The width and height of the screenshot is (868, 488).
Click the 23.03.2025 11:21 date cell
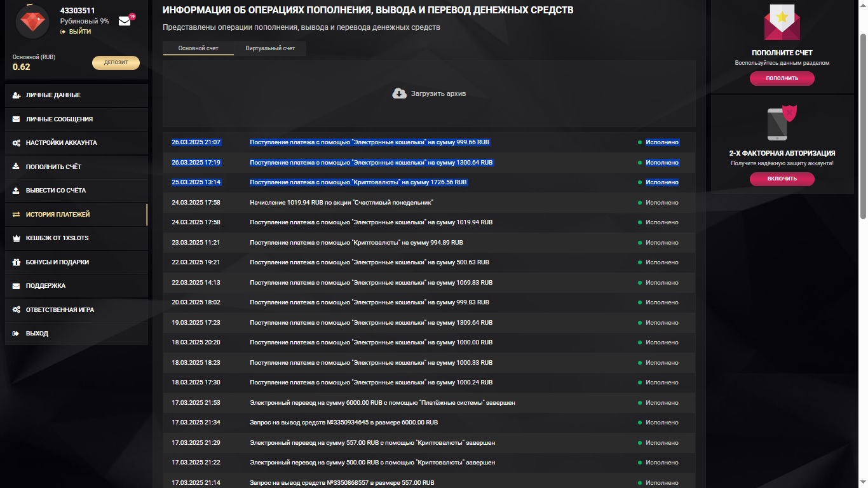point(196,243)
